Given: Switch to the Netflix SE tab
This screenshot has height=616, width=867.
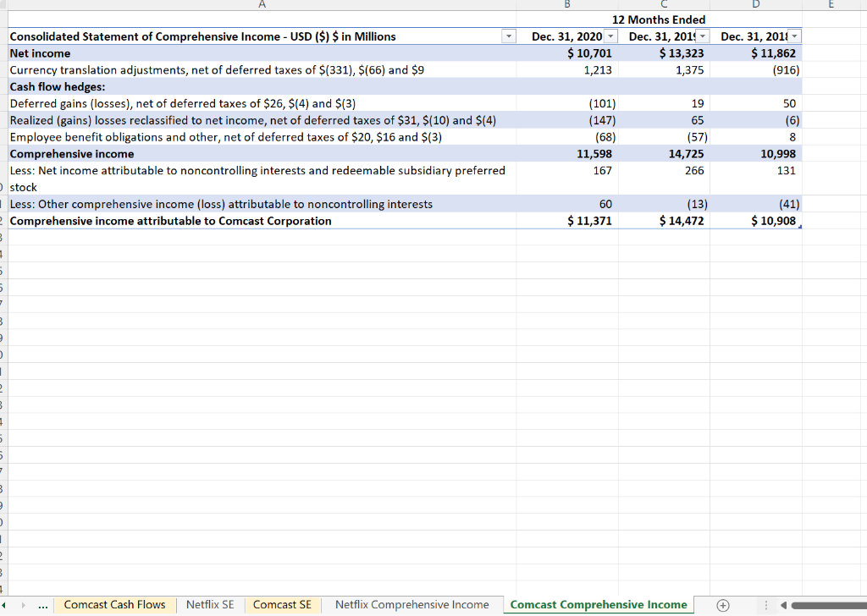Looking at the screenshot, I should click(210, 604).
